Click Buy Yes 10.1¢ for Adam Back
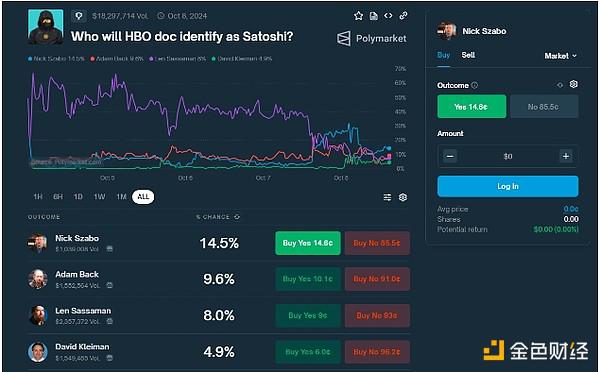This screenshot has width=600, height=372. coord(308,279)
